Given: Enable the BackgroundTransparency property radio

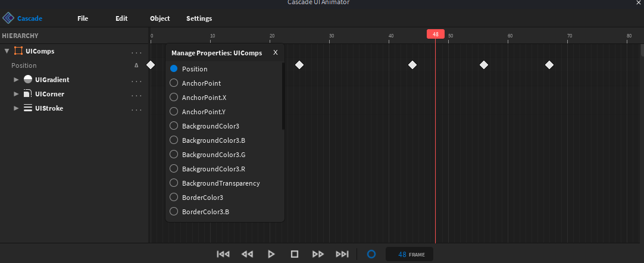Looking at the screenshot, I should [x=174, y=183].
